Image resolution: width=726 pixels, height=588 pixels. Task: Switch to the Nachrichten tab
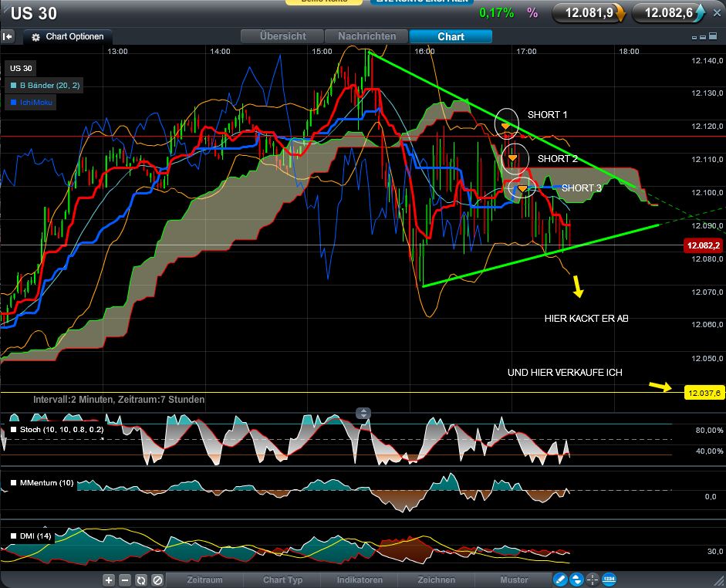[366, 36]
